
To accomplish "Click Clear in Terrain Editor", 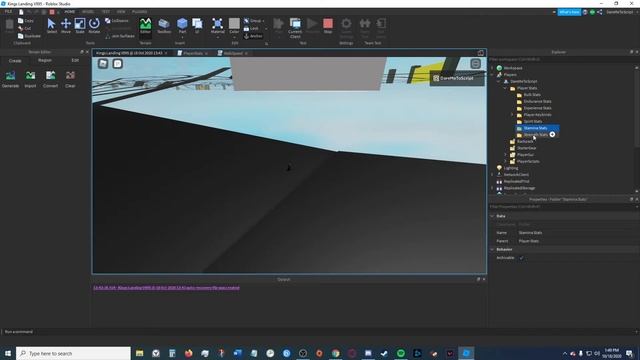I will click(70, 79).
